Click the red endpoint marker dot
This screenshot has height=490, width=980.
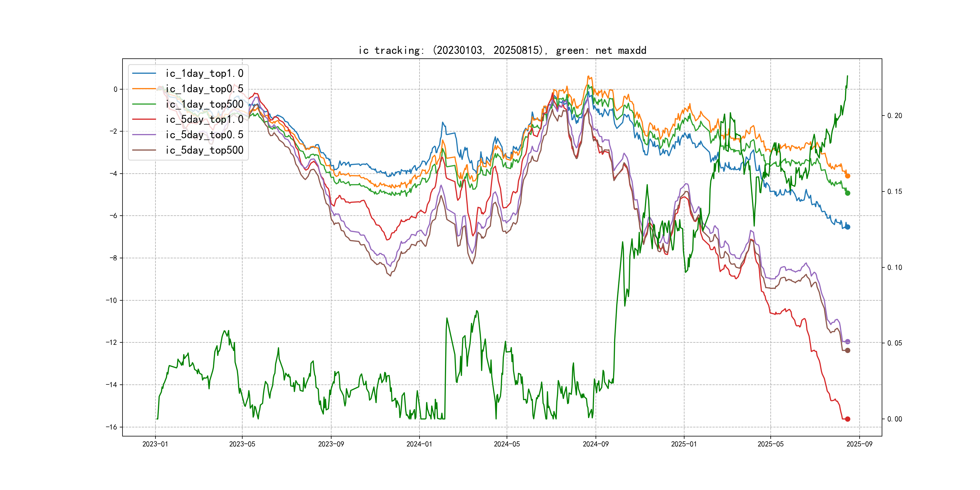point(848,419)
